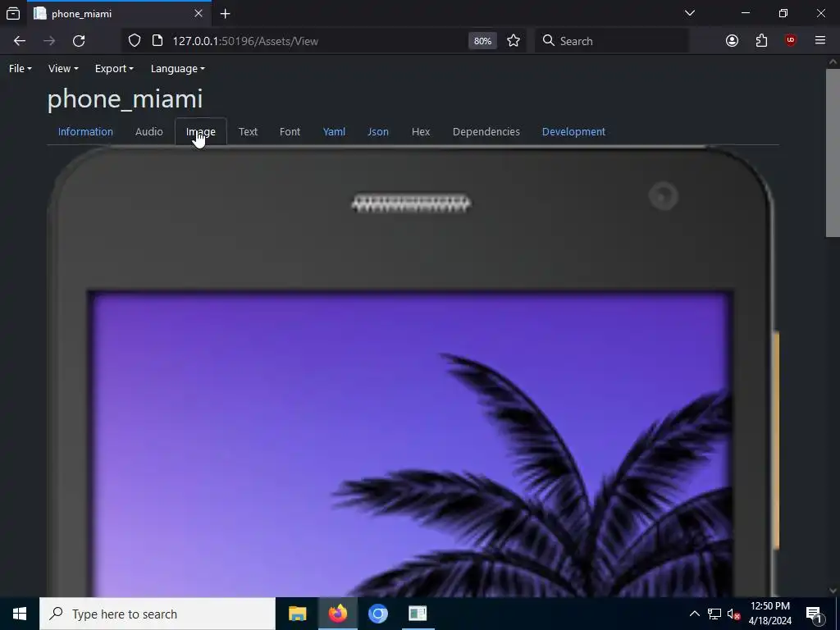Image resolution: width=840 pixels, height=630 pixels.
Task: Open site information page icon
Action: coord(157,41)
